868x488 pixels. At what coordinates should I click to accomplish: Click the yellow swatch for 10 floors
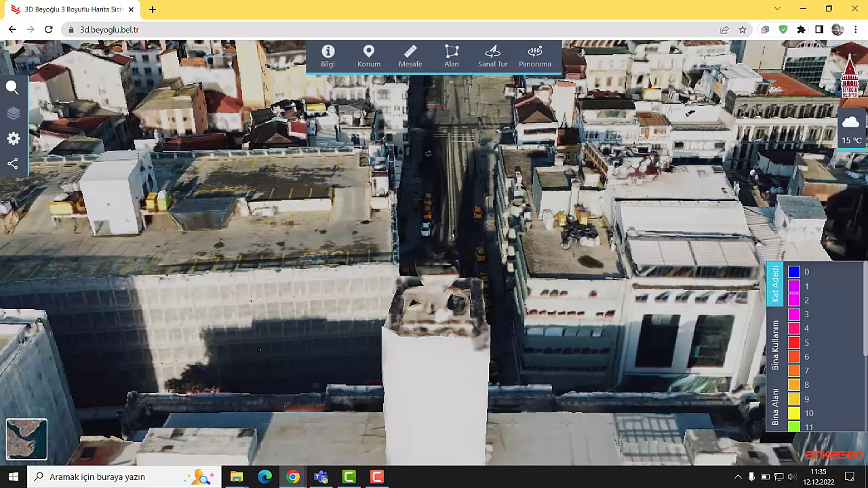click(x=794, y=413)
